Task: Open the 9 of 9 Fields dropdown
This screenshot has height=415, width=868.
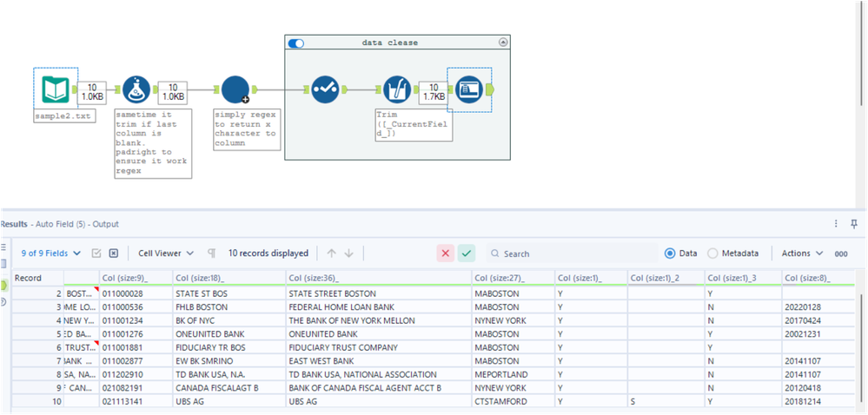Action: click(51, 254)
